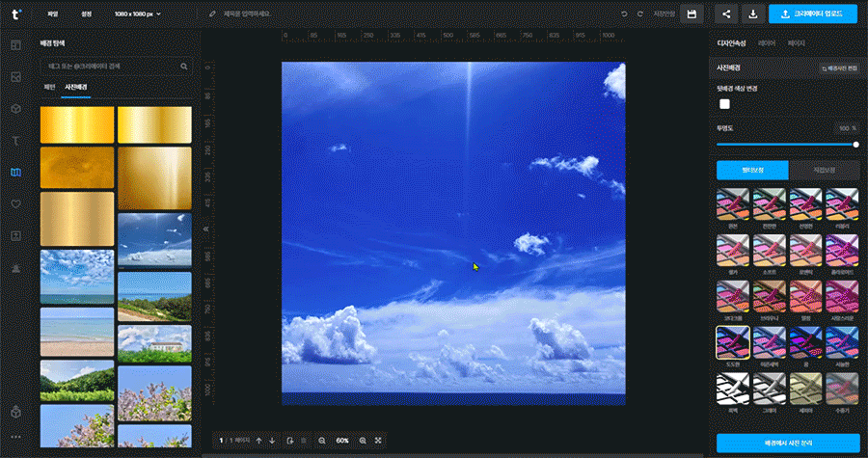
Task: Click the search magnifier in background search
Action: (x=184, y=67)
